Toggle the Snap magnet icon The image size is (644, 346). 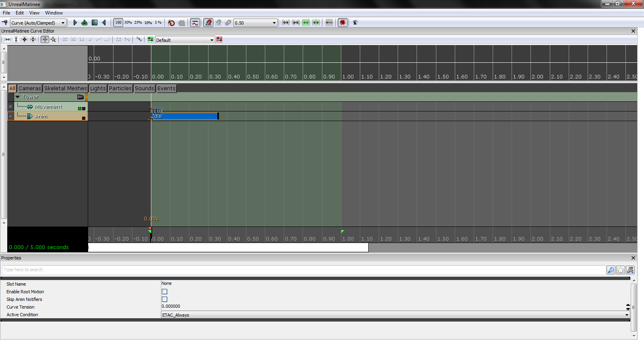[208, 23]
